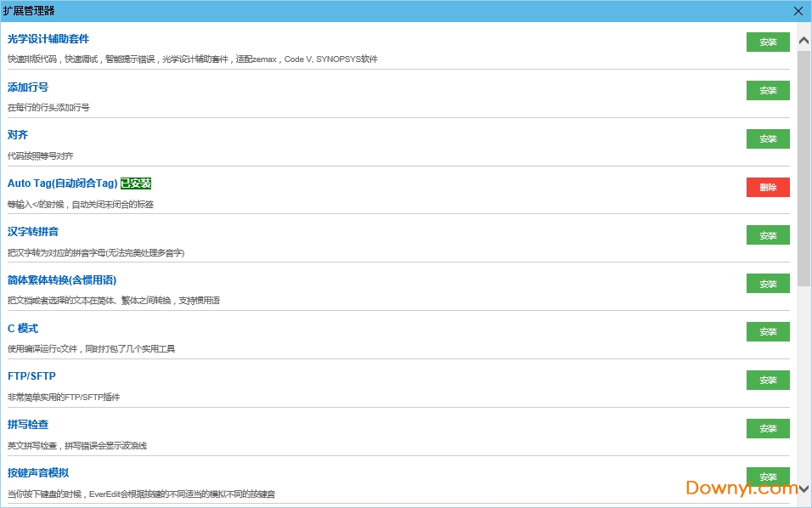The width and height of the screenshot is (812, 508).
Task: Remove the Auto Tag extension
Action: [x=768, y=187]
